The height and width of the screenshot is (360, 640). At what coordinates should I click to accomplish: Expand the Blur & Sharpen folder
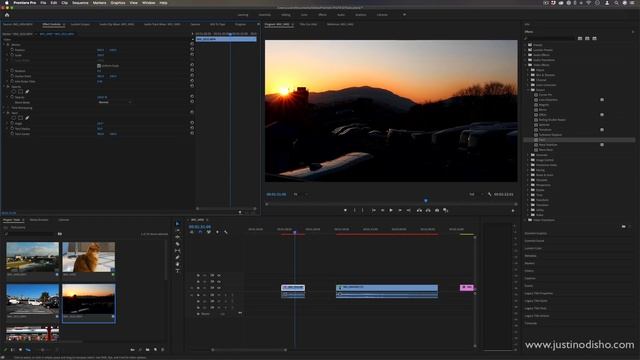[528, 75]
